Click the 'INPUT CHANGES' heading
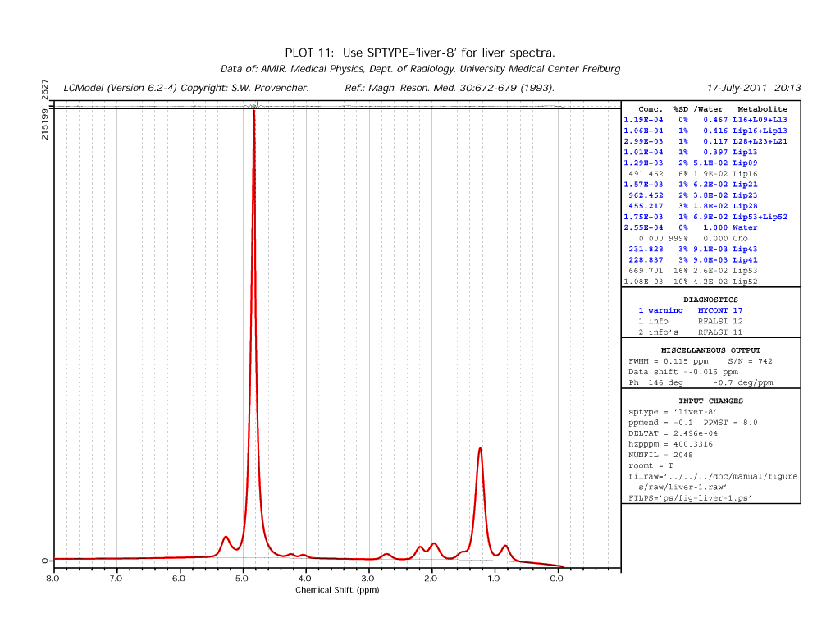This screenshot has width=840, height=632. (710, 401)
